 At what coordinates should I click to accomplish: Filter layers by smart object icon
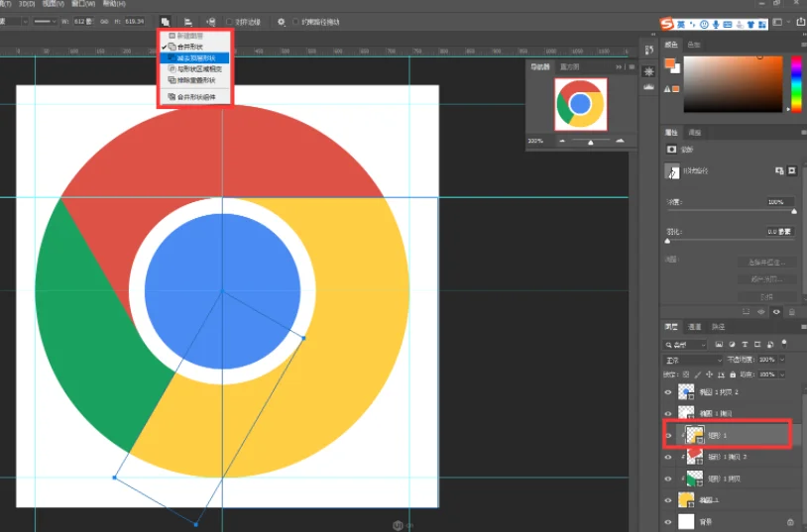click(770, 344)
